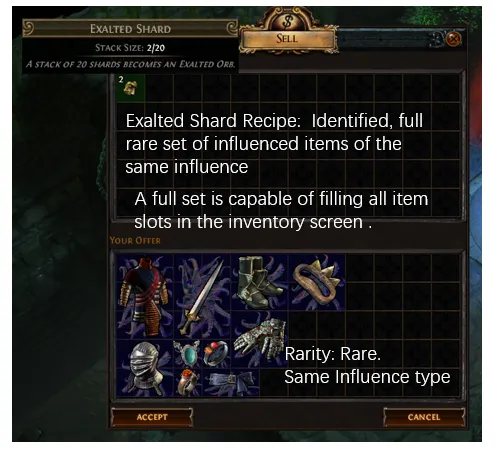Close the sell window with X button
497x449 pixels.
[x=453, y=39]
